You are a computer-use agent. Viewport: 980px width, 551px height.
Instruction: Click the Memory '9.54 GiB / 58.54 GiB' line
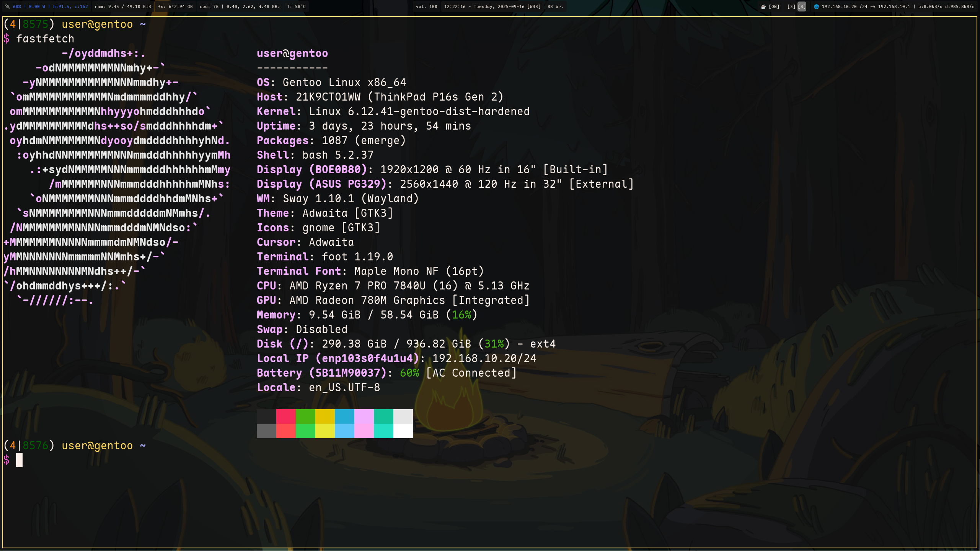pyautogui.click(x=367, y=315)
